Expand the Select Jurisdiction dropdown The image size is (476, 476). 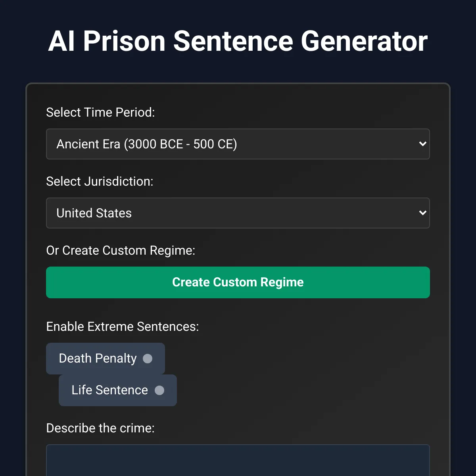pyautogui.click(x=238, y=213)
